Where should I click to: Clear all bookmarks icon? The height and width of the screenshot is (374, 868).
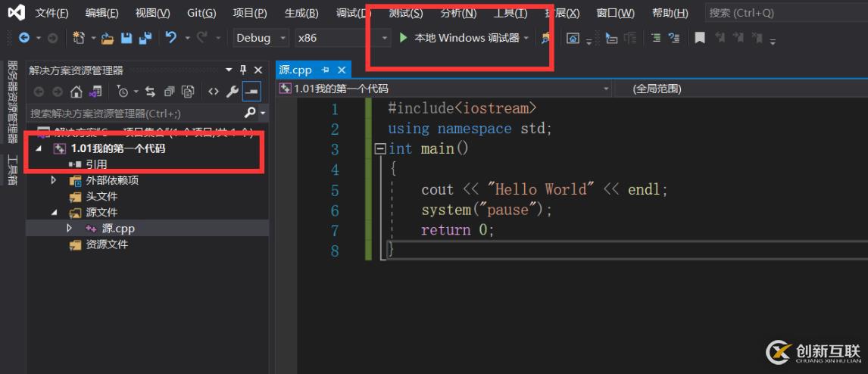pyautogui.click(x=757, y=38)
